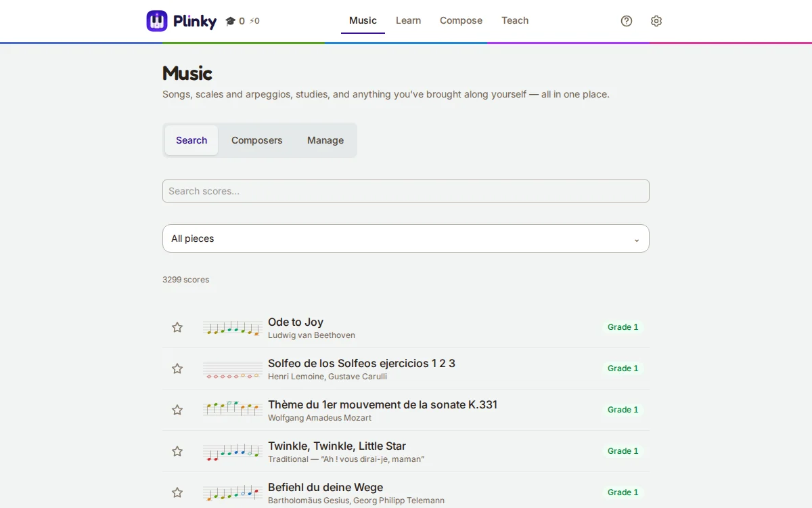Open Solfeo de los Solfeos ejercicios 1 2 3
The height and width of the screenshot is (508, 812).
coord(361,363)
